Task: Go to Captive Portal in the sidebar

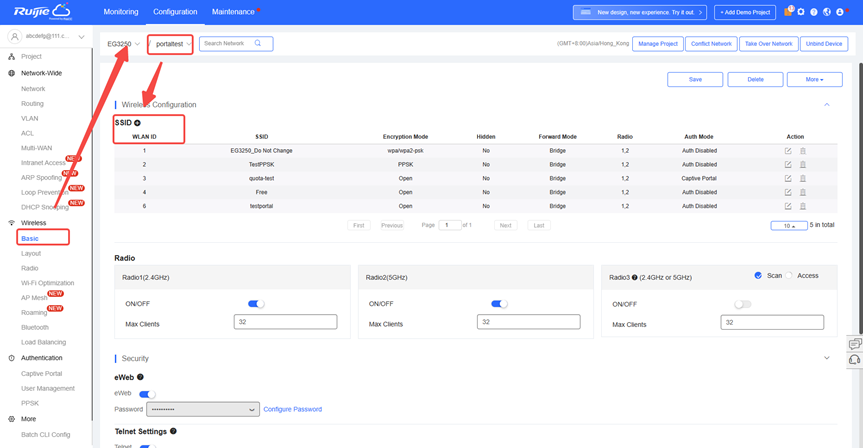Action: click(x=41, y=374)
